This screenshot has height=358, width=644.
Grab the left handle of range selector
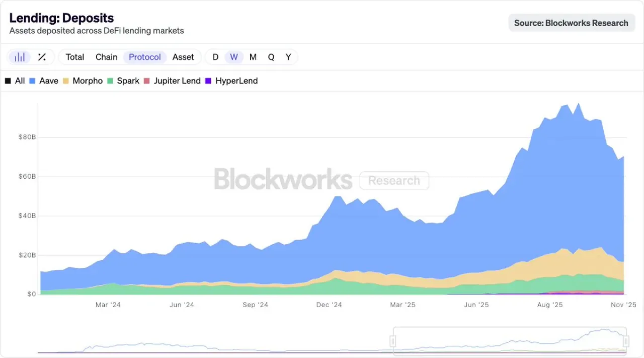pyautogui.click(x=393, y=341)
